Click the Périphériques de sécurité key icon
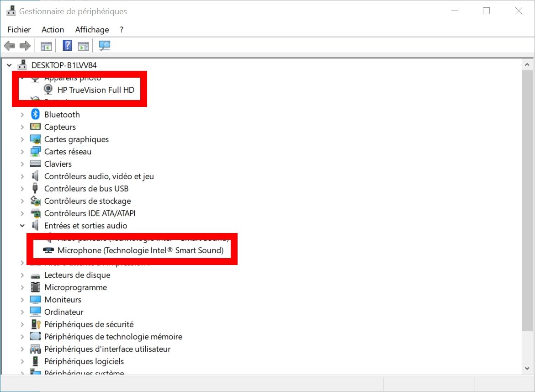 point(36,324)
